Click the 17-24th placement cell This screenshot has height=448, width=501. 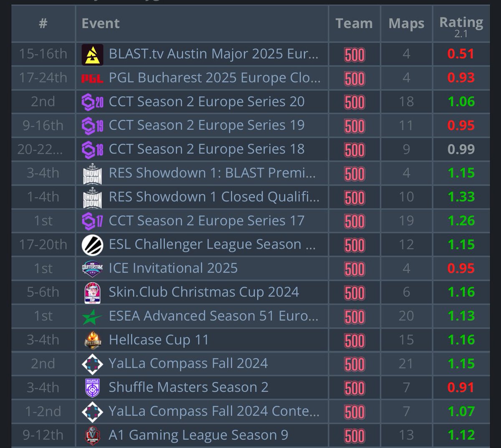tap(43, 78)
